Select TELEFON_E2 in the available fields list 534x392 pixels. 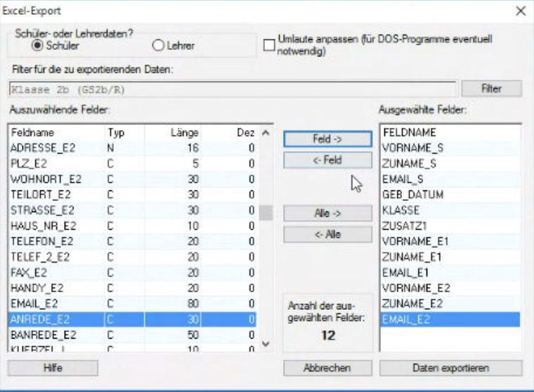[132, 242]
